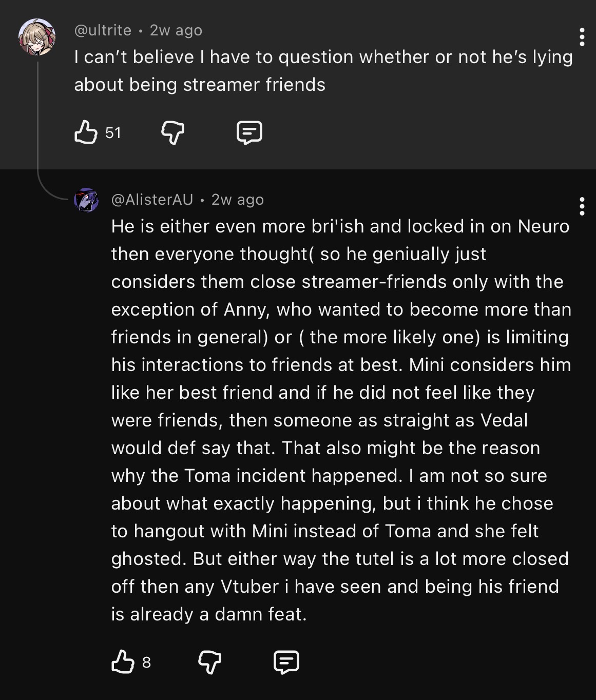Reply to the @ultrite comment

[x=249, y=133]
